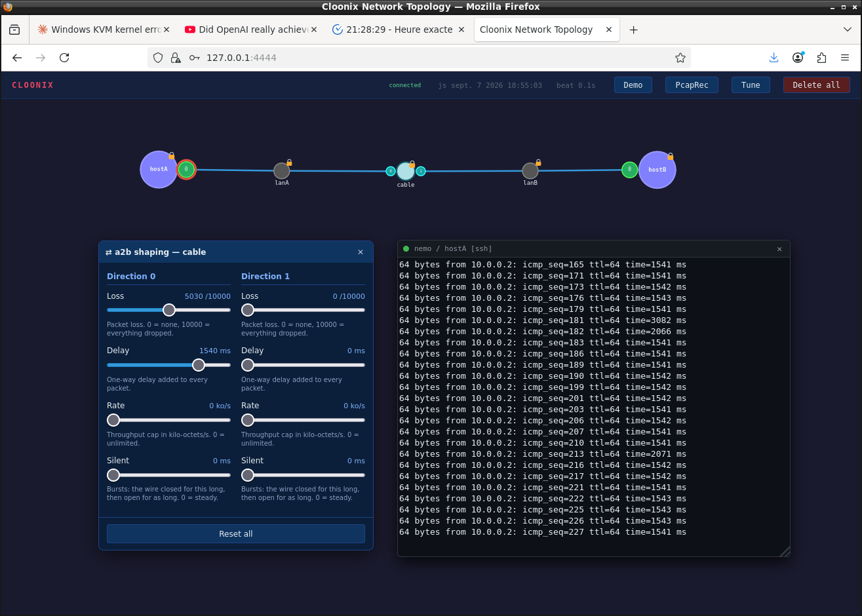Click Direction 1 Delay slider handle

[248, 365]
